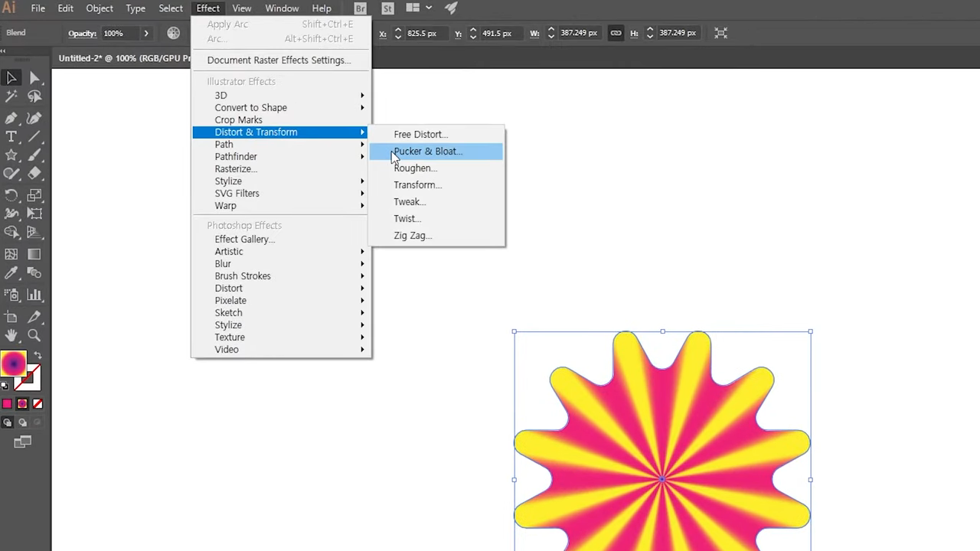Click the GPU rocket performance icon
The width and height of the screenshot is (980, 551).
(x=451, y=8)
